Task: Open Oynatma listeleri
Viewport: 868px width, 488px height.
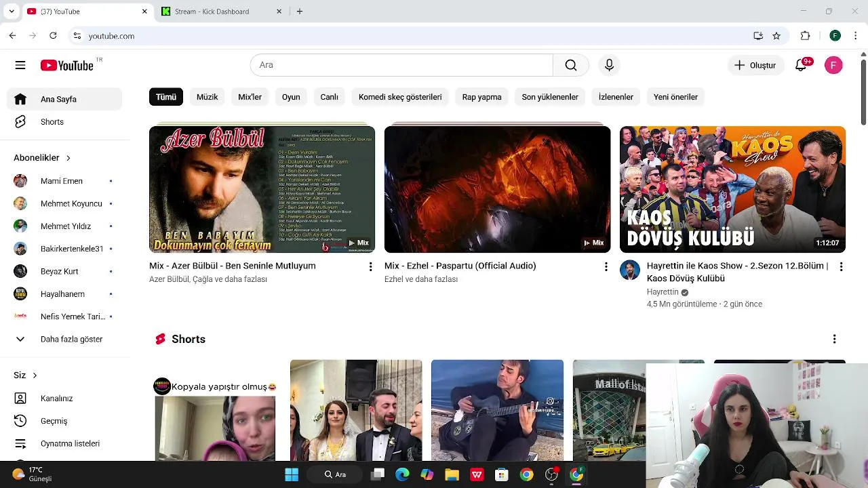Action: (x=65, y=443)
